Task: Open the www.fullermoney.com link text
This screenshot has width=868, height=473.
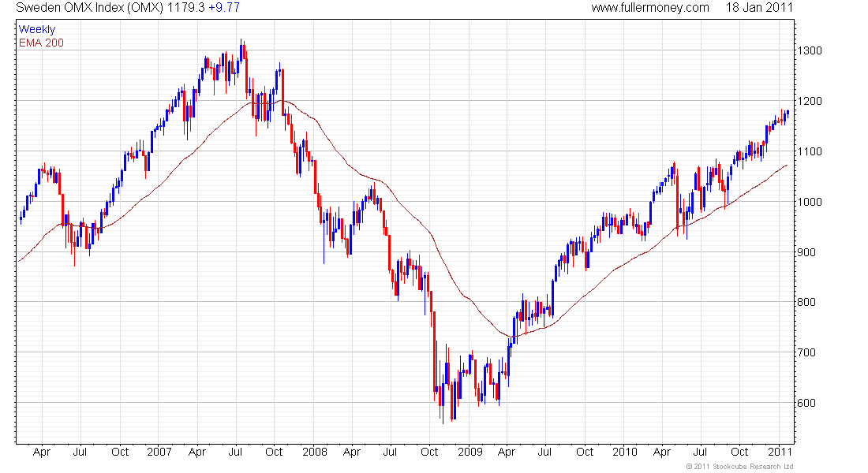Action: coord(650,8)
